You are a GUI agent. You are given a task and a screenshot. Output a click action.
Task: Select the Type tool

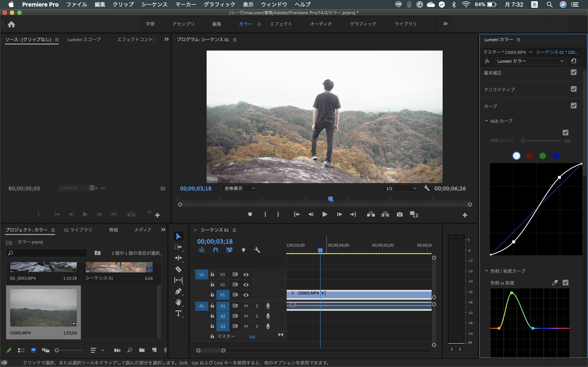178,313
